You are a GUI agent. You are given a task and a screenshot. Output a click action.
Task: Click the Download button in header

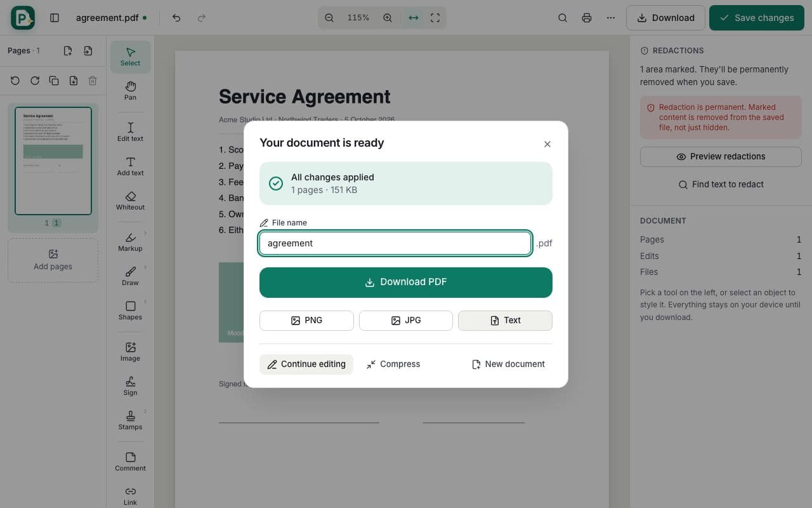[665, 18]
